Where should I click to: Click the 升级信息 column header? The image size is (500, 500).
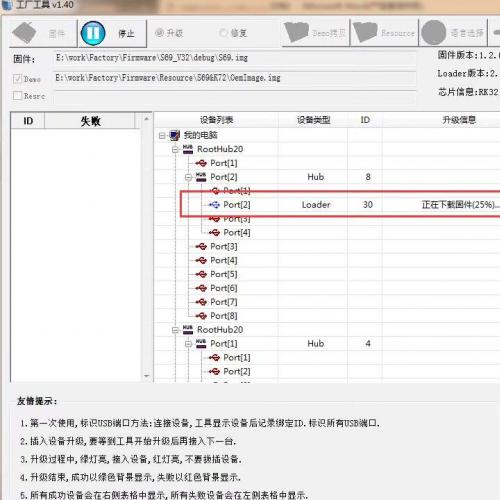click(459, 120)
